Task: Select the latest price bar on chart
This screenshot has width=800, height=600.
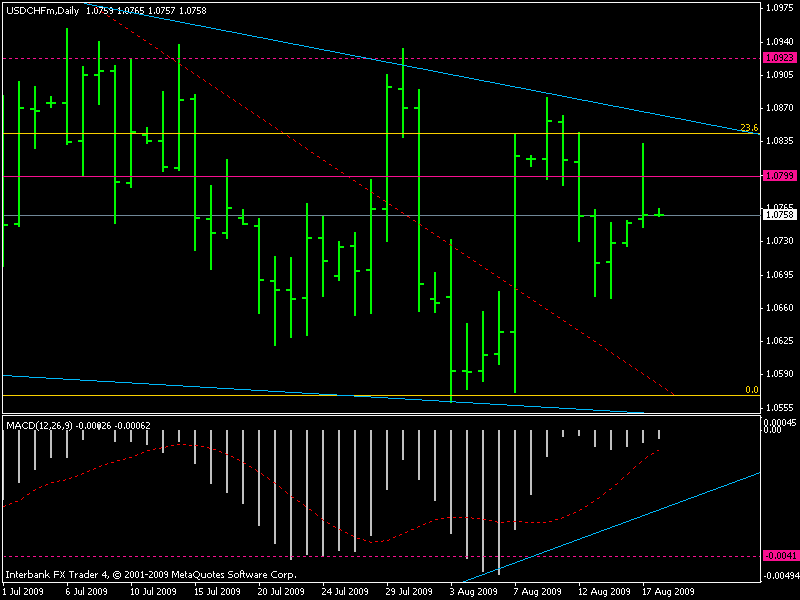Action: (659, 212)
